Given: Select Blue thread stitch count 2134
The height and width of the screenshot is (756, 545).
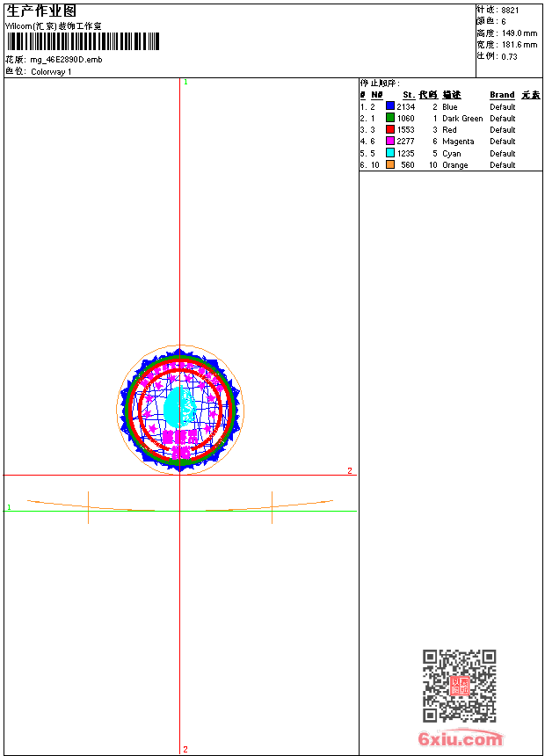Looking at the screenshot, I should point(405,107).
